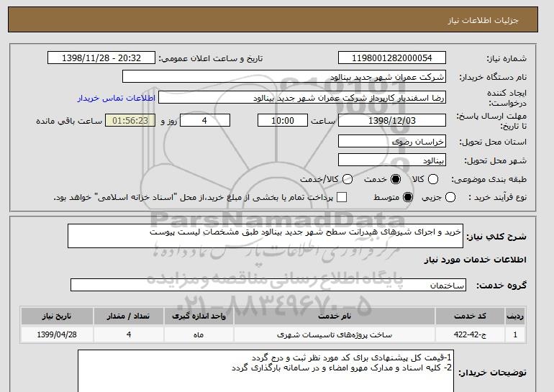Click the شماره نیاز field 1198001282000054
This screenshot has width=554, height=392.
[x=392, y=58]
